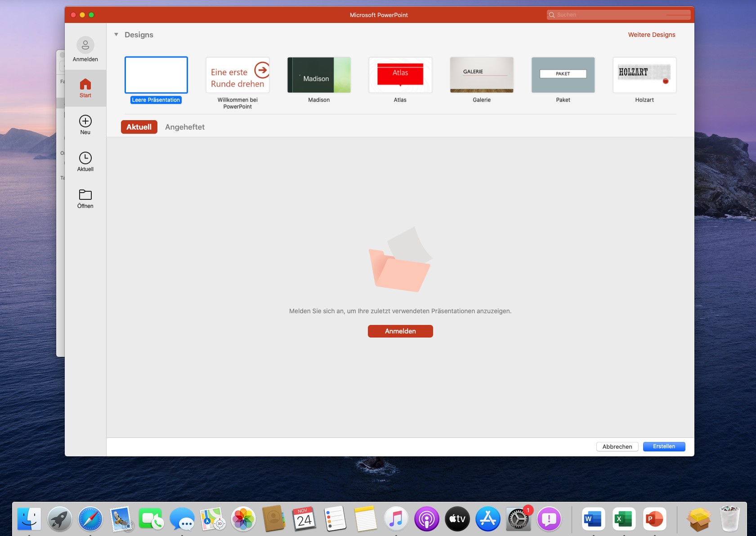
Task: Select the Holzart design thumbnail
Action: pyautogui.click(x=644, y=75)
